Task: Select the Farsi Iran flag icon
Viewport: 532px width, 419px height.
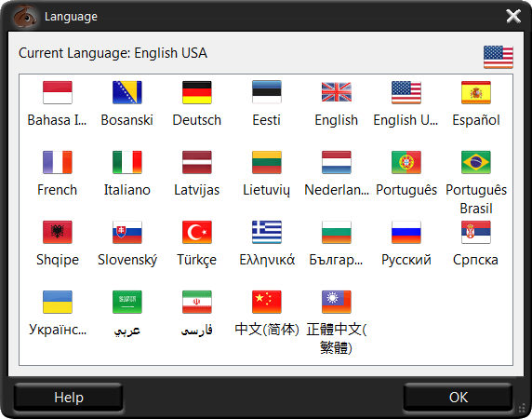Action: pyautogui.click(x=197, y=302)
